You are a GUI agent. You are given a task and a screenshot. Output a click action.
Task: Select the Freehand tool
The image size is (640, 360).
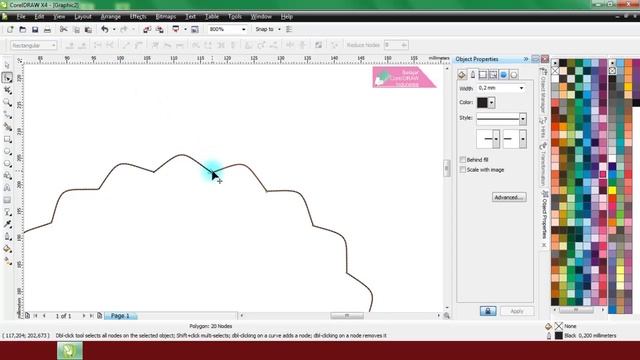click(x=7, y=114)
